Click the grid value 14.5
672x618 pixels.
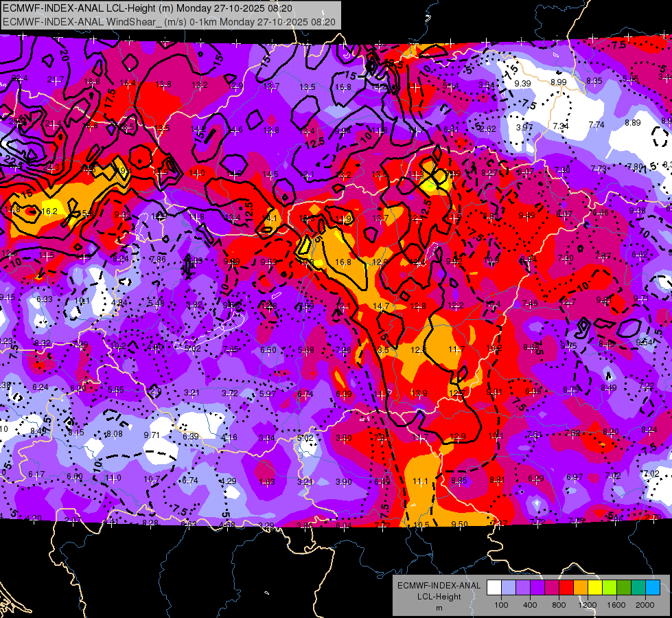tap(270, 174)
